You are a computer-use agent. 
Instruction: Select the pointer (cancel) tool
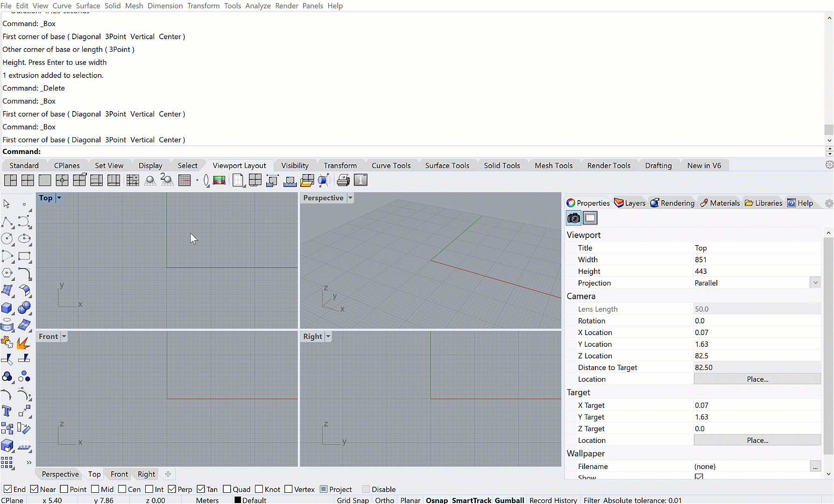point(7,204)
